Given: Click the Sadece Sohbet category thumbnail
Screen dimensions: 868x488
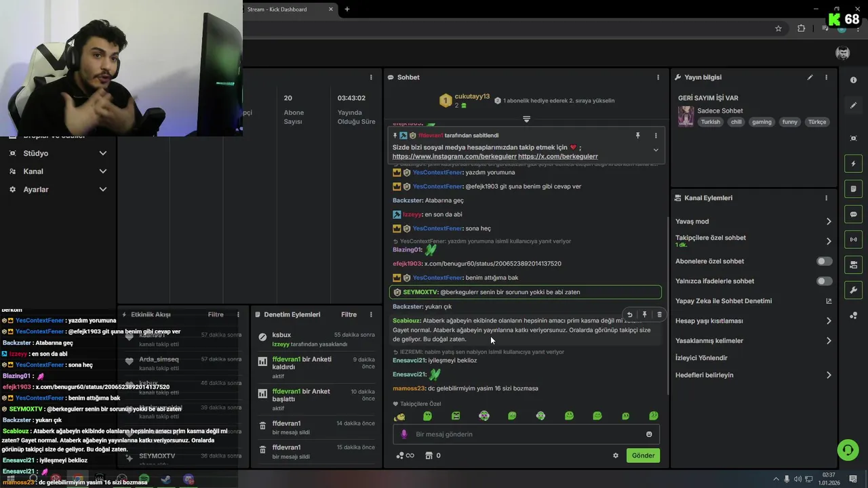Looking at the screenshot, I should point(686,116).
